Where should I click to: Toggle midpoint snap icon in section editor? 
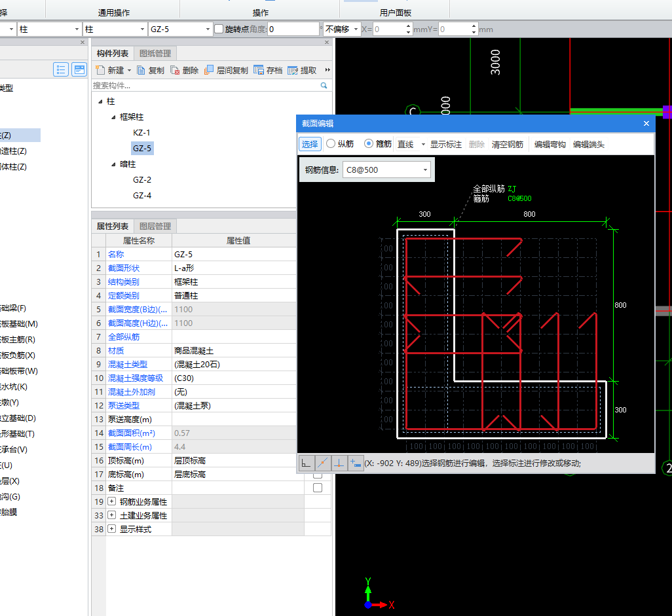coord(323,463)
